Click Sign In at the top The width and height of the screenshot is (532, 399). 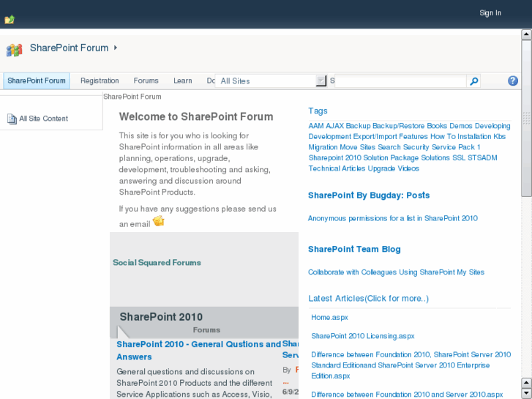point(490,13)
